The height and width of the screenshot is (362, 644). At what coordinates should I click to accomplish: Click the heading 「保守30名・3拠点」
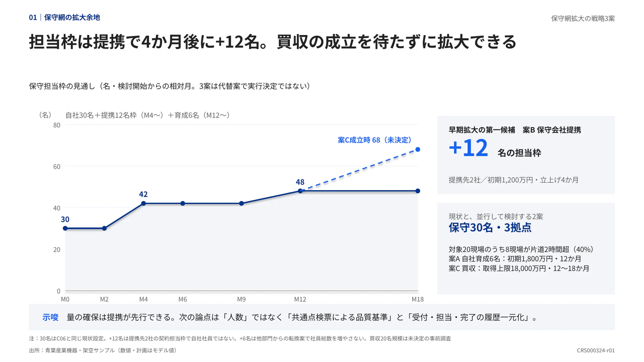click(x=490, y=228)
